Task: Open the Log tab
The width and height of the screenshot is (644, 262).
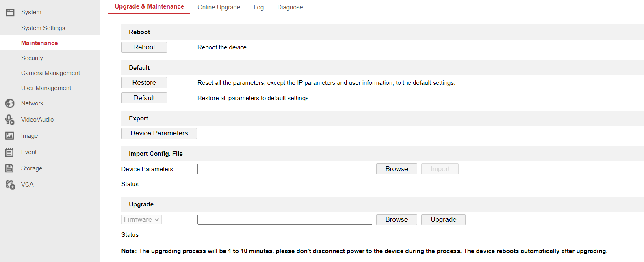Action: pos(258,7)
